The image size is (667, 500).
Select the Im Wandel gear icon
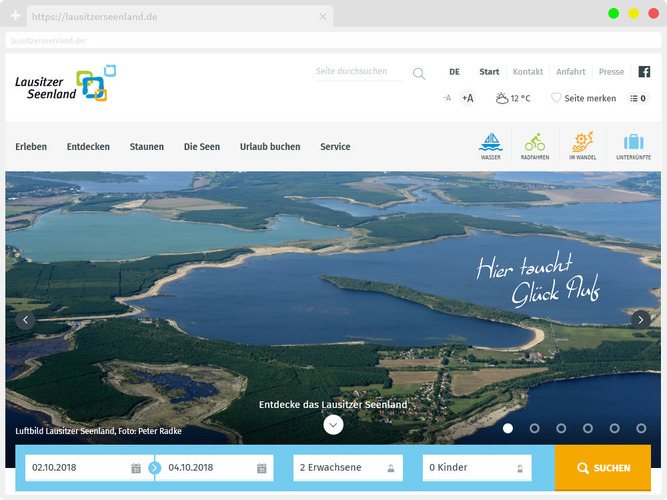coord(583,145)
